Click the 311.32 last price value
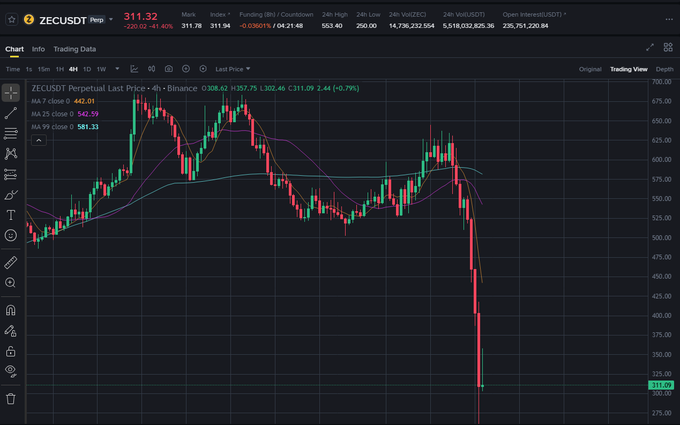Viewport: 680px width, 425px height. [x=141, y=16]
